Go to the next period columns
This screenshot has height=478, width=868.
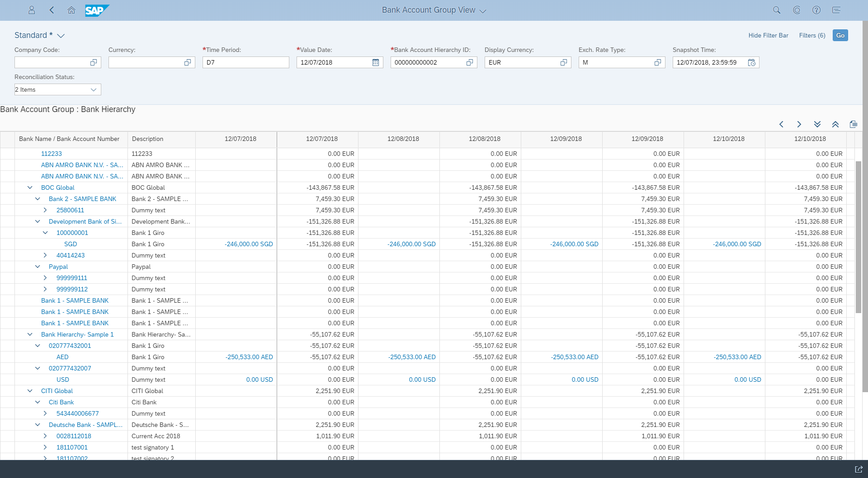(x=799, y=124)
